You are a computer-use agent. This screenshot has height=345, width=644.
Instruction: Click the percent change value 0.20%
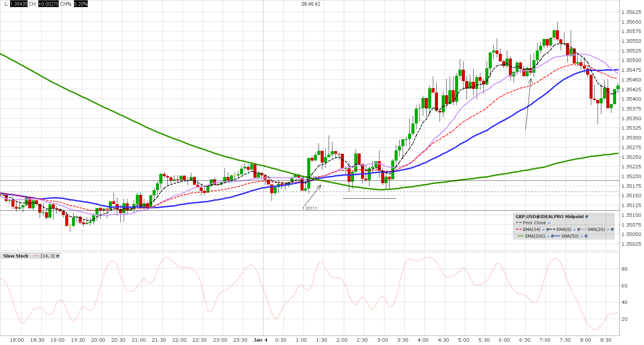coord(81,4)
